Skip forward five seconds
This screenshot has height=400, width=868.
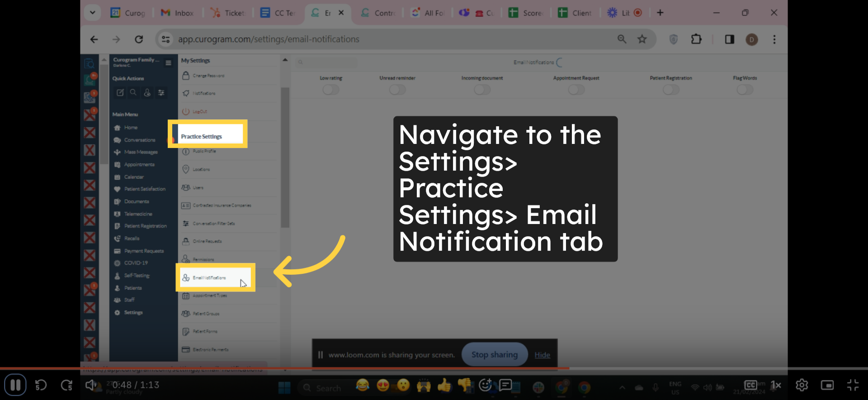66,385
